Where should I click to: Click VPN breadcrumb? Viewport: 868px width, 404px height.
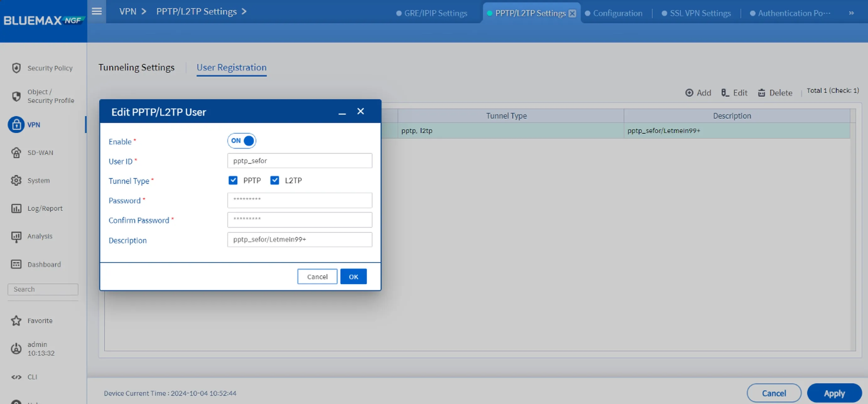point(128,11)
